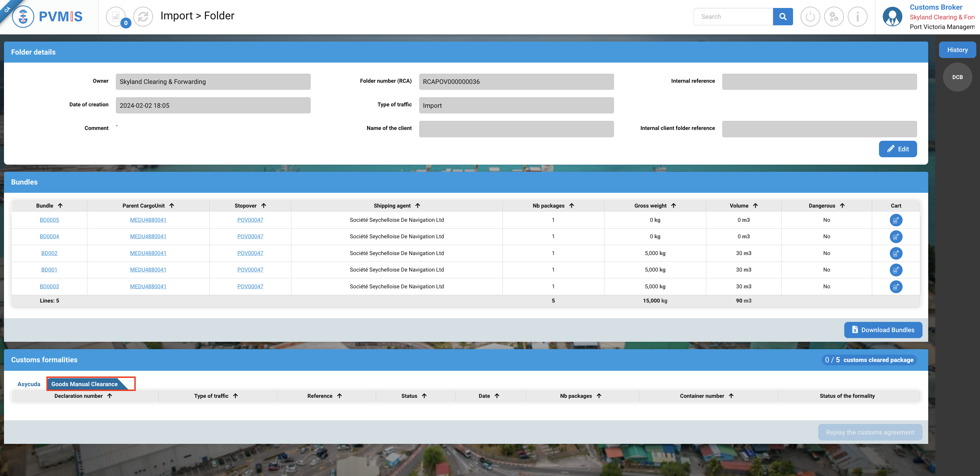
Task: Open the settings gears icon
Action: coord(833,17)
